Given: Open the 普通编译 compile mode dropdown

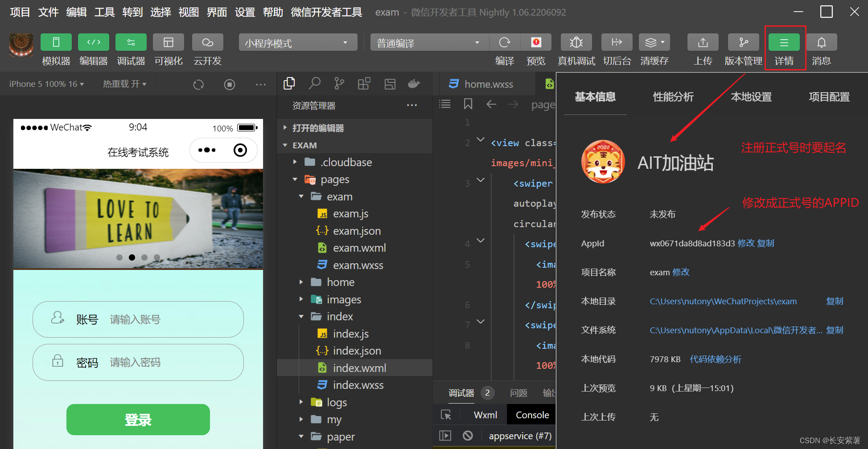Looking at the screenshot, I should (429, 42).
